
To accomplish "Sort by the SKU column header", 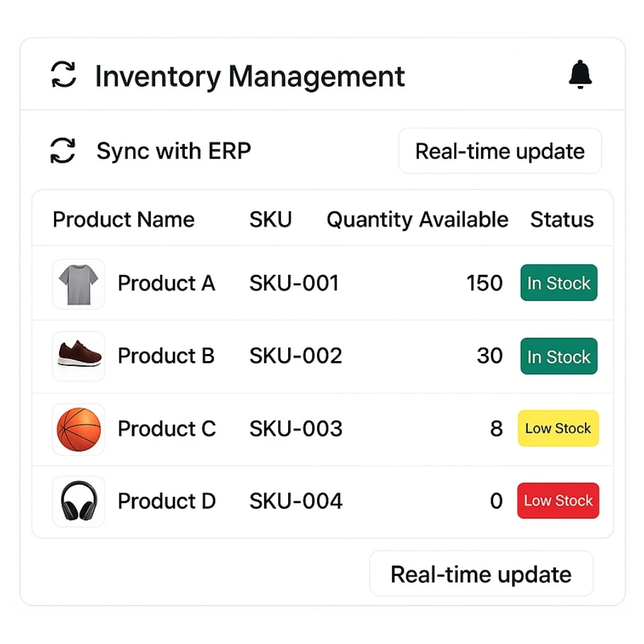I will 270,219.
